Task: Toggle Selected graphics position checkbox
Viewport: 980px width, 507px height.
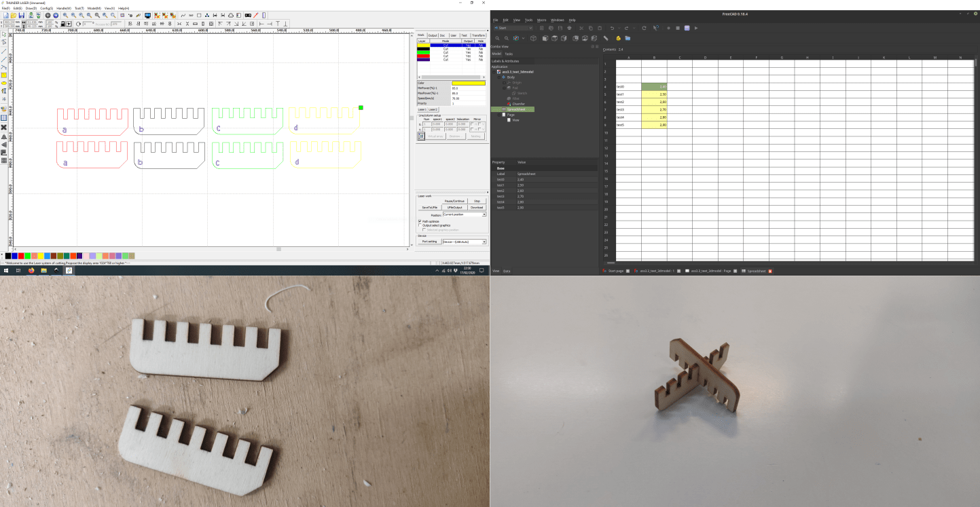Action: 424,230
